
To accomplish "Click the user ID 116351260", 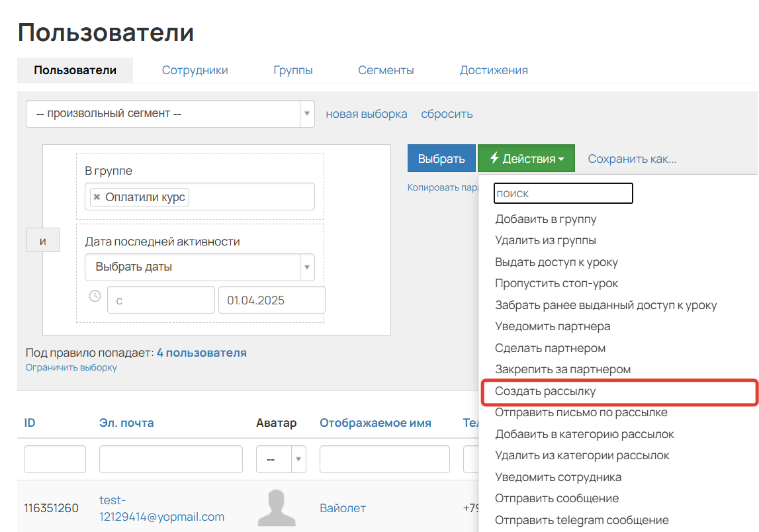I will coord(52,508).
